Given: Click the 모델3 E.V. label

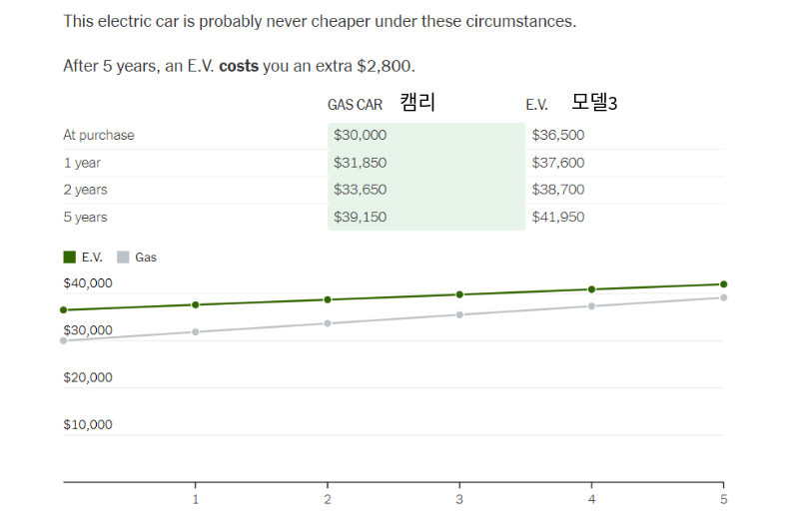Looking at the screenshot, I should pyautogui.click(x=594, y=103).
